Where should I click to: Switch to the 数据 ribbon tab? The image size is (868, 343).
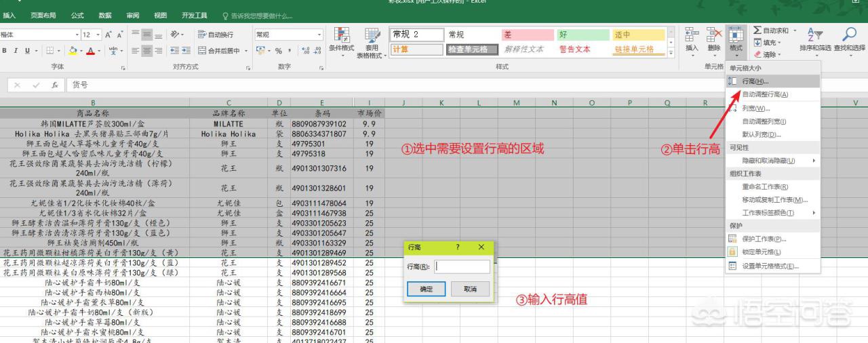point(105,15)
